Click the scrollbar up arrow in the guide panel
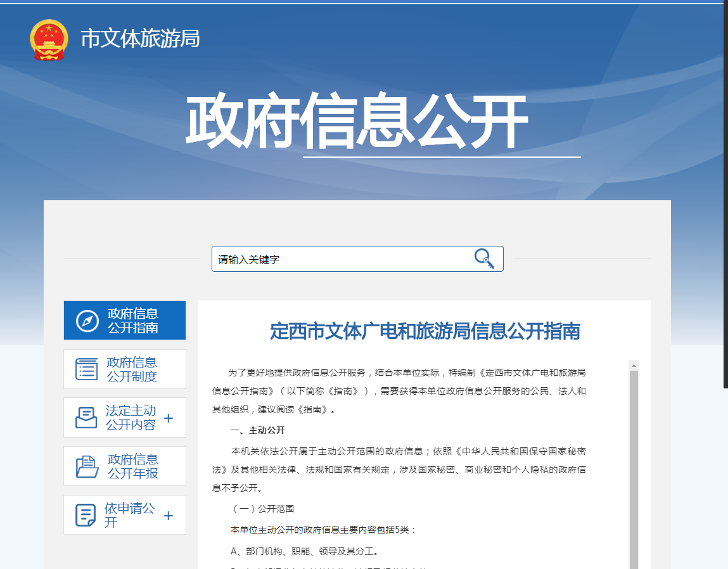This screenshot has width=728, height=569. point(634,366)
